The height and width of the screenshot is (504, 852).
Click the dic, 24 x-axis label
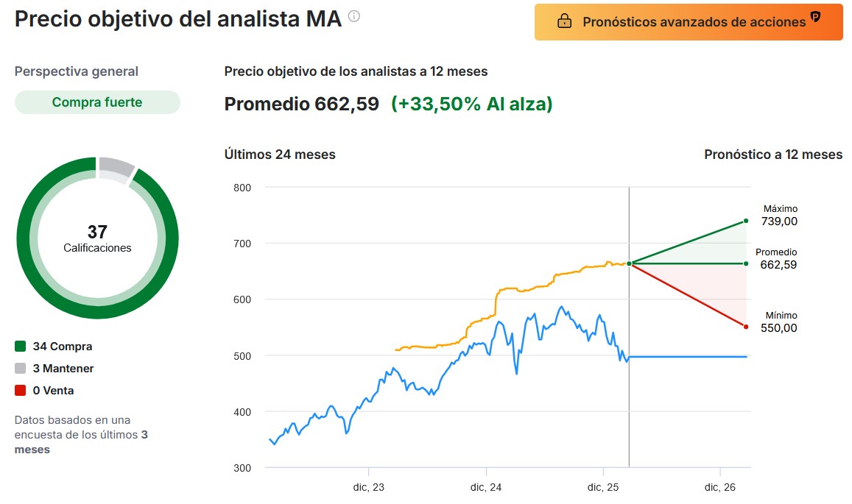486,487
